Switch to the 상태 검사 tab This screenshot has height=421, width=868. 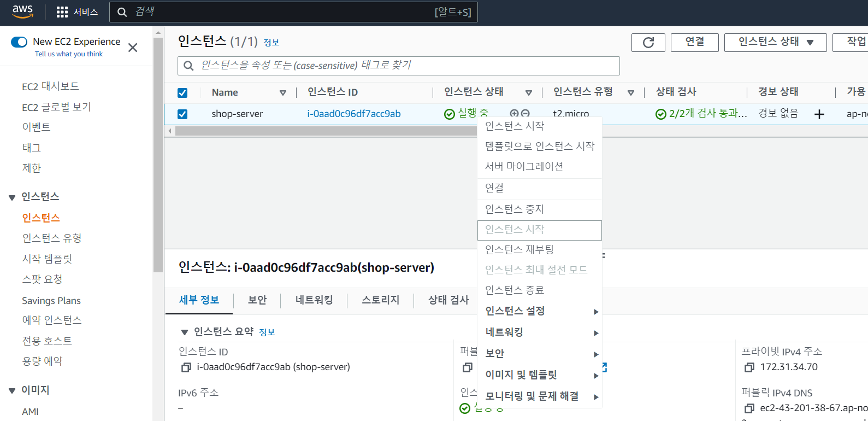(x=448, y=300)
